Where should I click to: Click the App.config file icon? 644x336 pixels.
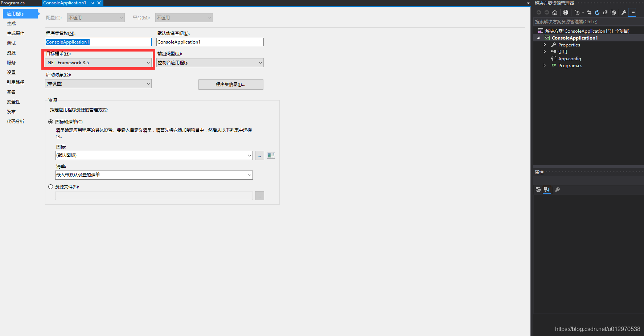coord(554,58)
